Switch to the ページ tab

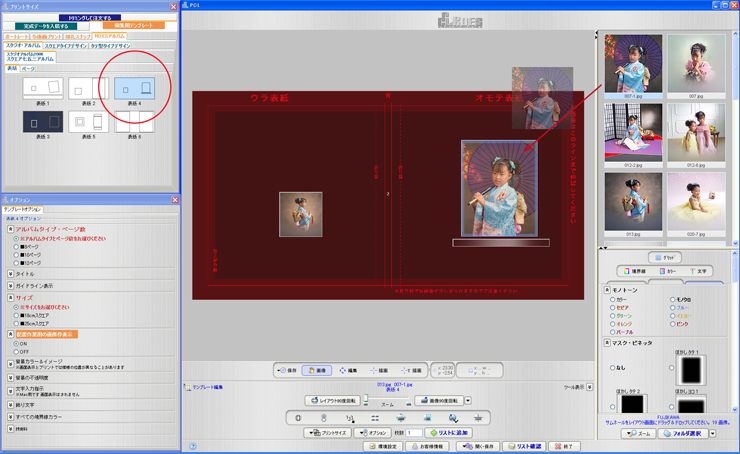(x=28, y=69)
